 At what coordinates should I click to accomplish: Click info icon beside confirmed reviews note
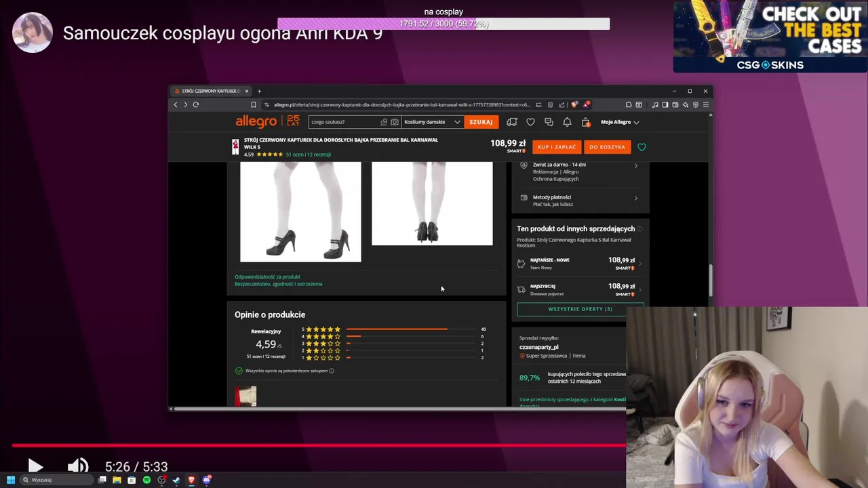[331, 371]
